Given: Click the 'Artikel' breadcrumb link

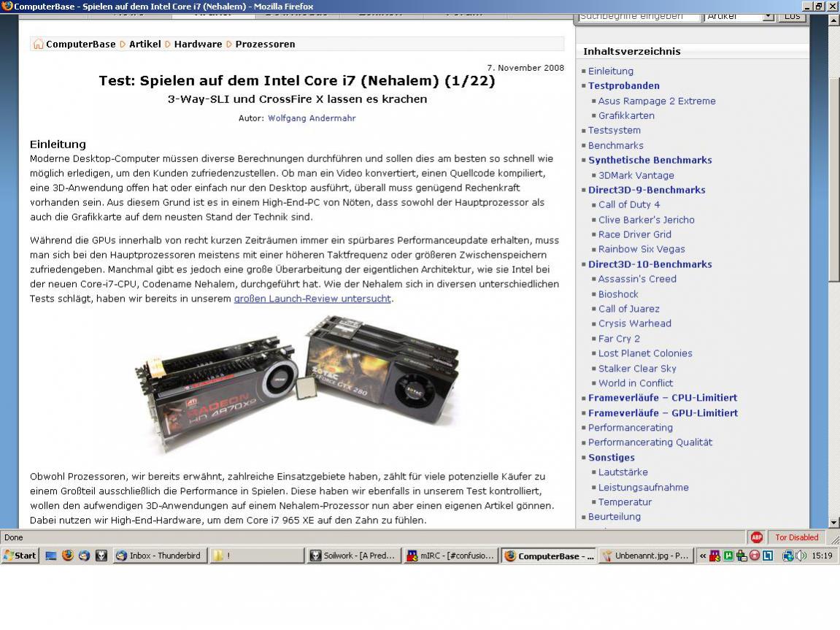Looking at the screenshot, I should click(x=145, y=44).
